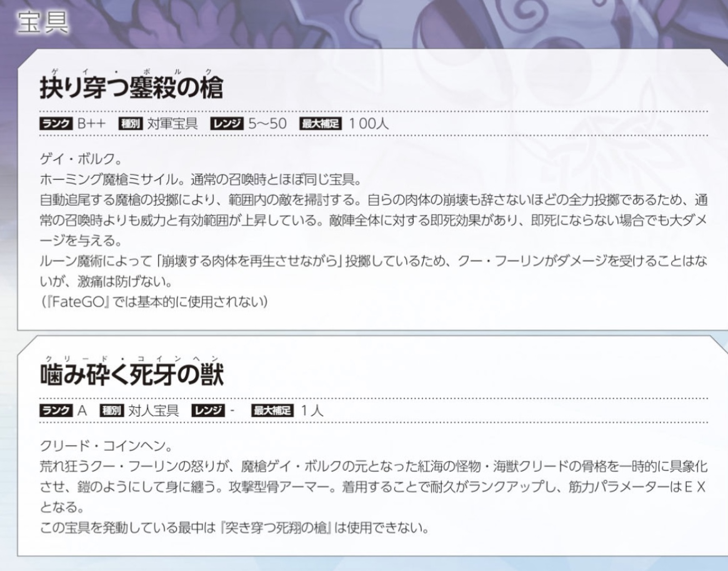Screen dimensions: 728x571
Task: Click the レンジ label in 噛み砕く死牙の獣 card
Action: pos(208,411)
